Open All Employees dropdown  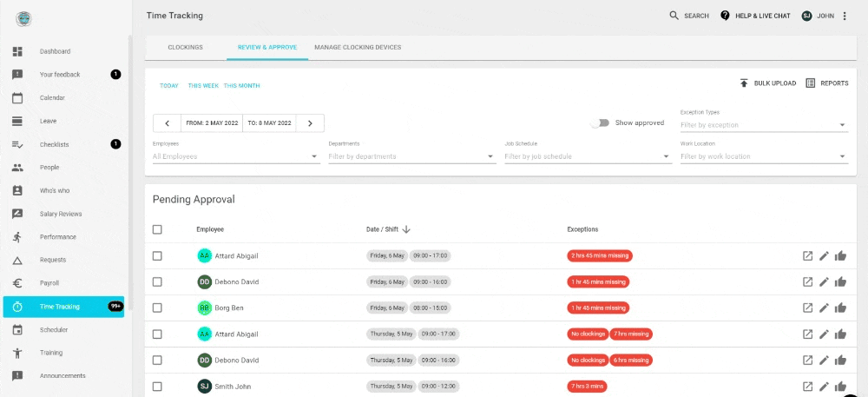(x=236, y=156)
